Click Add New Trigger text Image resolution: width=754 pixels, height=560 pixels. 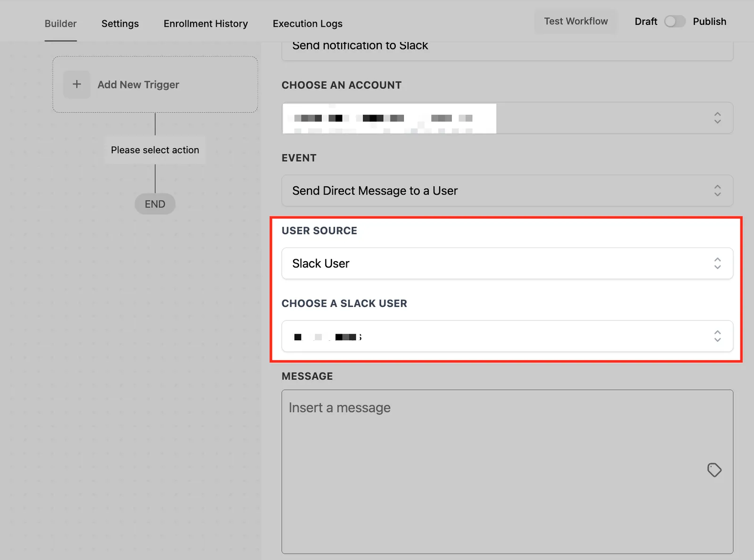pyautogui.click(x=139, y=84)
